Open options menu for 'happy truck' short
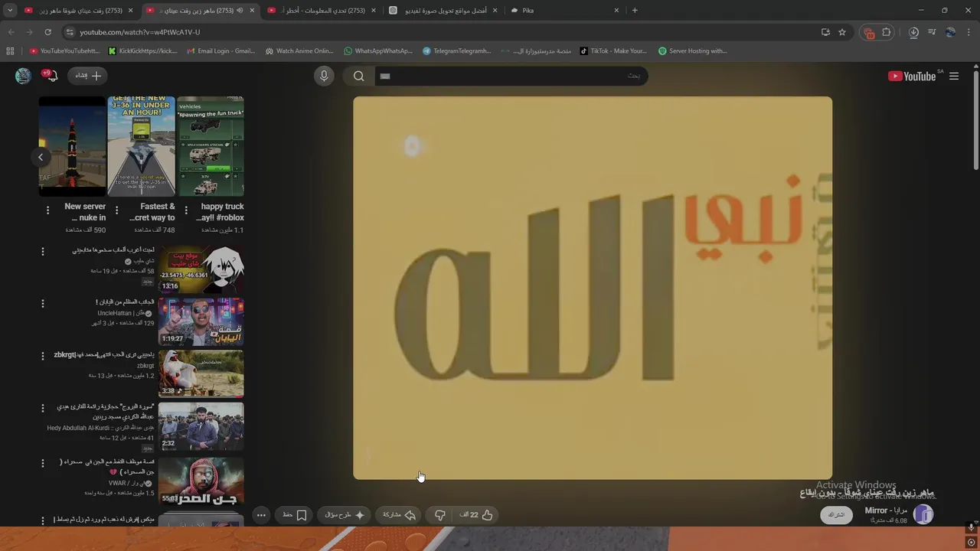Image resolution: width=980 pixels, height=551 pixels. click(185, 210)
